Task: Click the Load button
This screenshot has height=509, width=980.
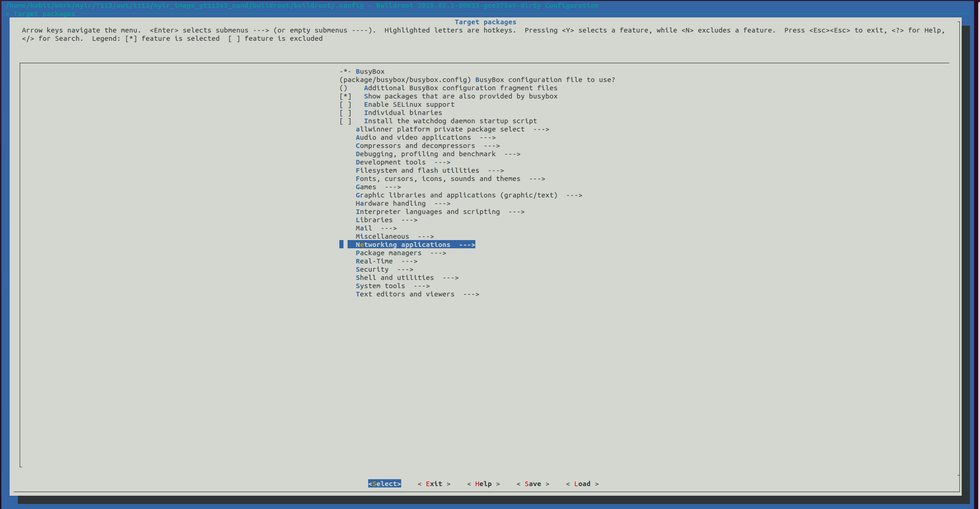Action: 582,484
